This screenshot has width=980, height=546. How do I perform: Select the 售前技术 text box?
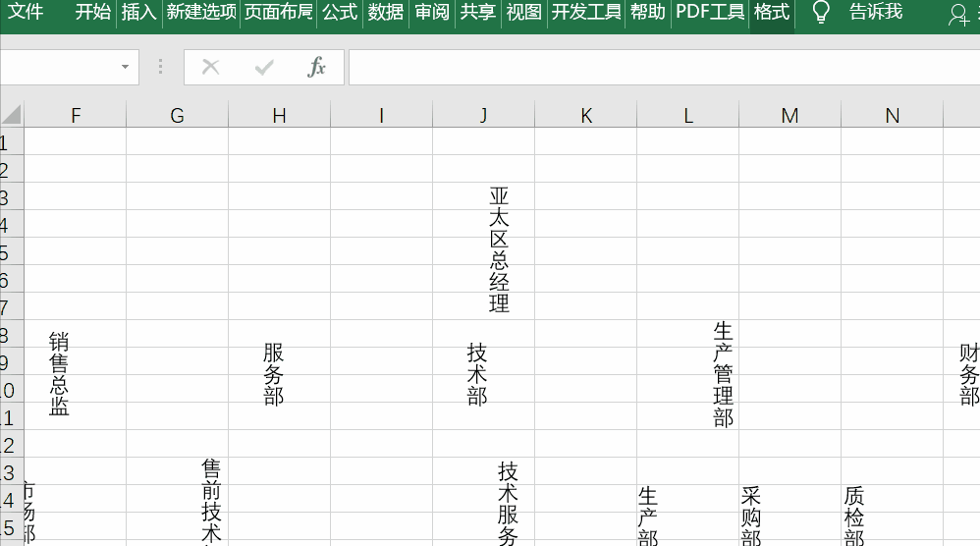point(211,502)
